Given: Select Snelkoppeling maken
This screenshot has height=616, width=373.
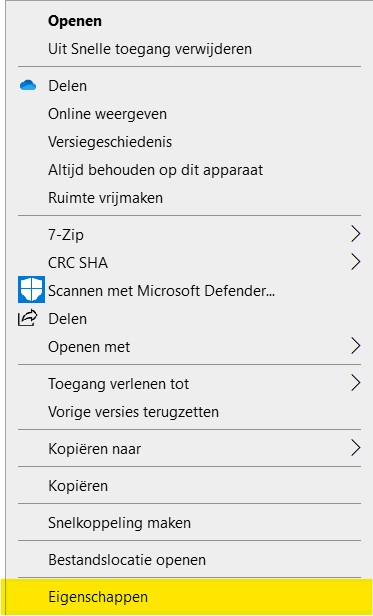Looking at the screenshot, I should (x=119, y=523).
